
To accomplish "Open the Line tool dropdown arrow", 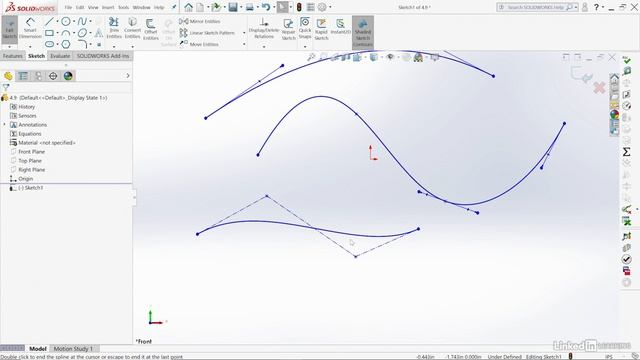I will click(57, 22).
